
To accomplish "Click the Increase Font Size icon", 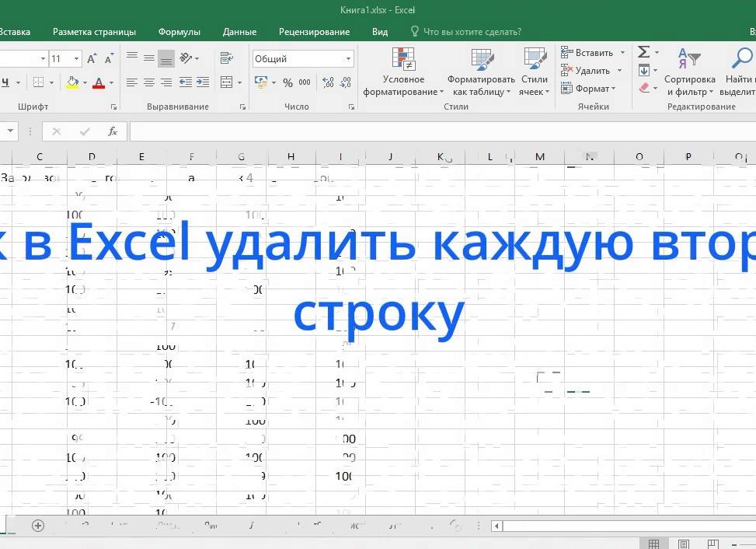I will (x=91, y=58).
